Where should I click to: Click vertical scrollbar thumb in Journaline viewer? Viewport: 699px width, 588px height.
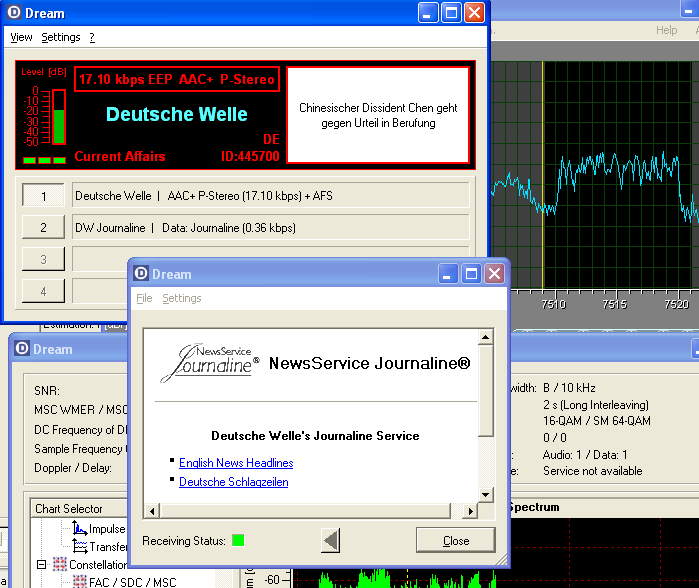(x=485, y=391)
